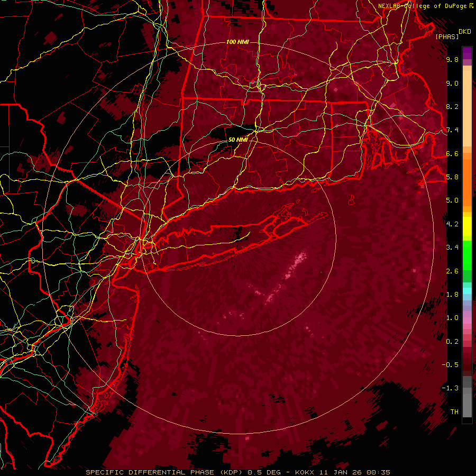Pick the peach band of the color scale

pos(467,108)
